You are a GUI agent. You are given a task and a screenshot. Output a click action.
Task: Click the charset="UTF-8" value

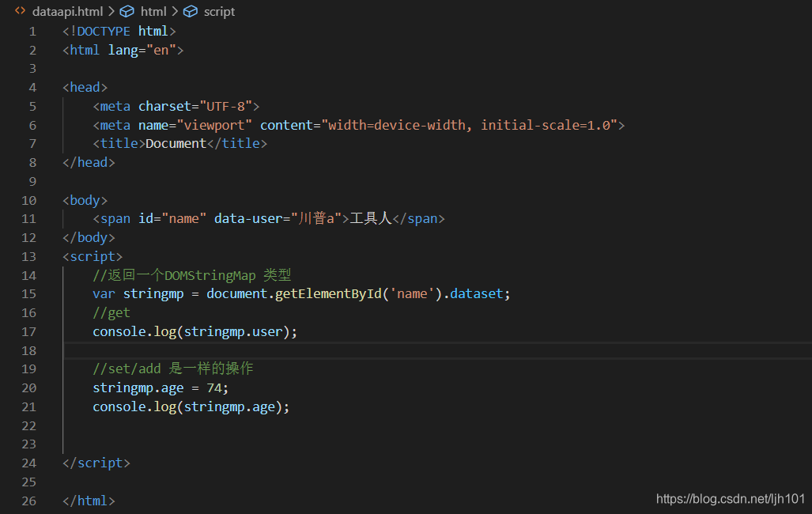point(229,106)
